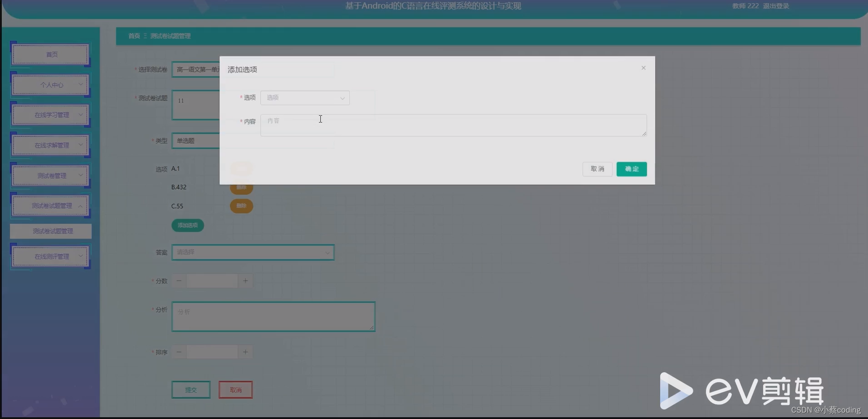Select the 测试卷试题管理 submenu item

tap(51, 231)
